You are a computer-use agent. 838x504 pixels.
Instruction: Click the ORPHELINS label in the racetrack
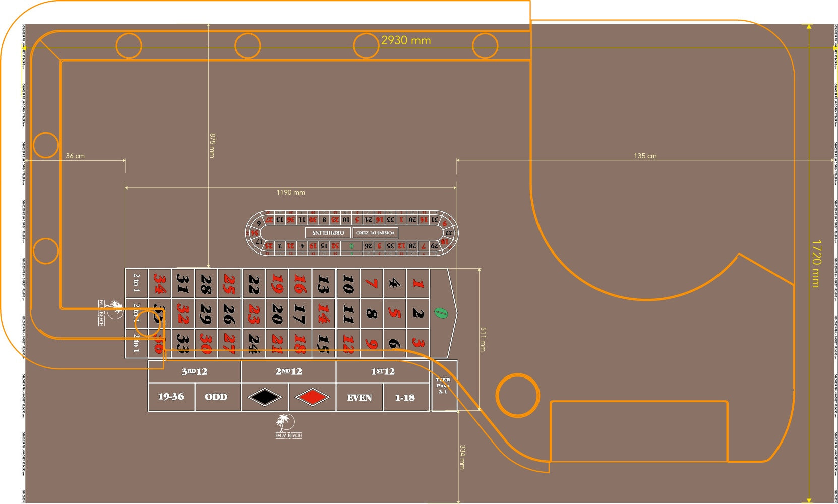(x=328, y=233)
